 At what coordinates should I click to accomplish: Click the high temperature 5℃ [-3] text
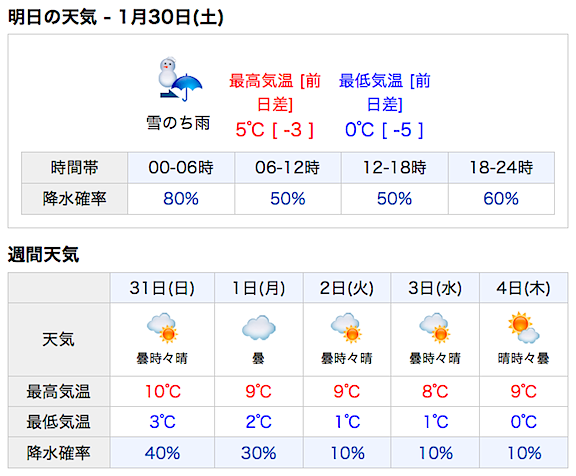pyautogui.click(x=275, y=130)
